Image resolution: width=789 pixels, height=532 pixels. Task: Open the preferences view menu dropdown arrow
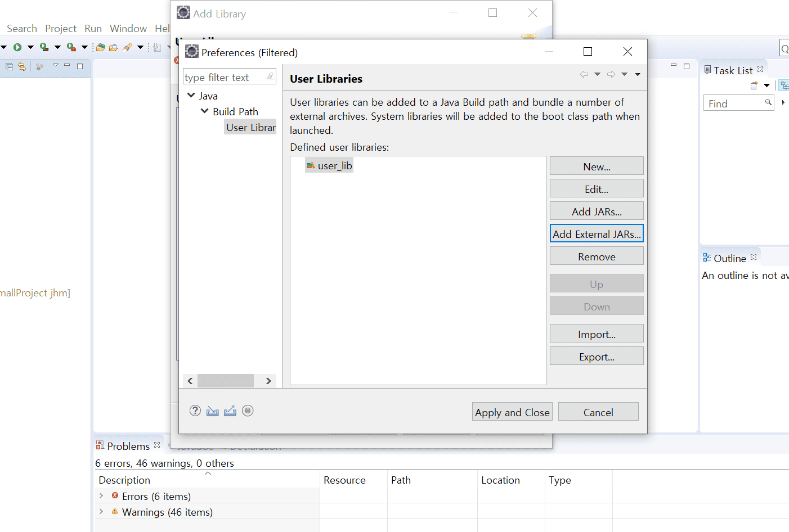click(x=638, y=74)
